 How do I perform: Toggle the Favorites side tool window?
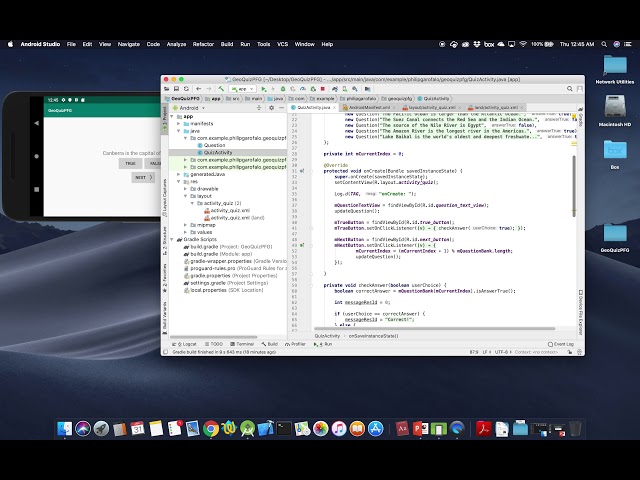(165, 278)
